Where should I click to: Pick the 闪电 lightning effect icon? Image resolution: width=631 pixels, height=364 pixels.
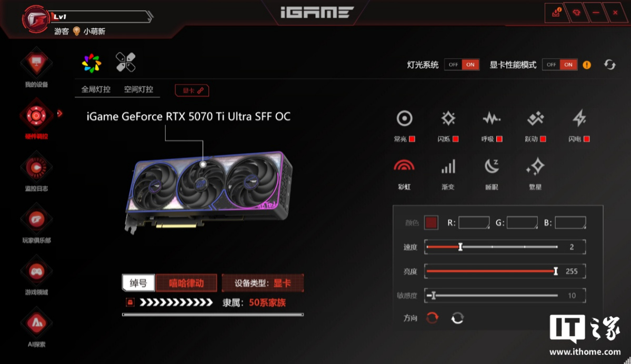[579, 118]
